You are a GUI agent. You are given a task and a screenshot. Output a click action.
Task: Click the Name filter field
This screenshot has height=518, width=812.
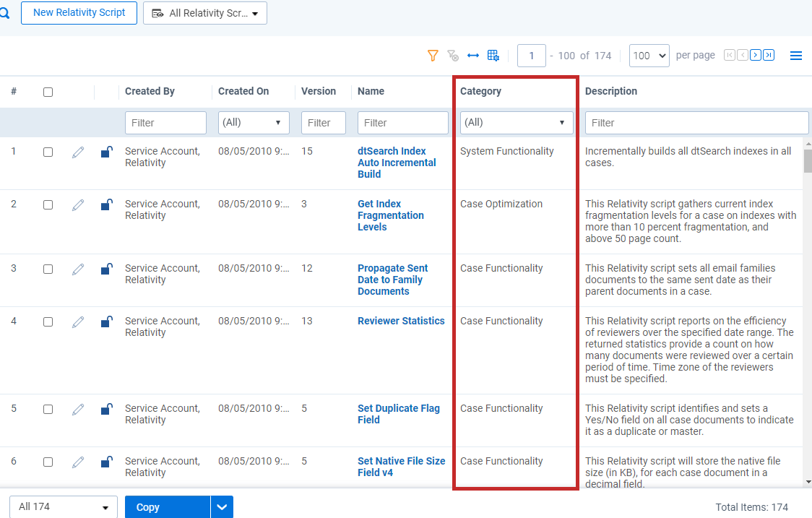point(403,123)
